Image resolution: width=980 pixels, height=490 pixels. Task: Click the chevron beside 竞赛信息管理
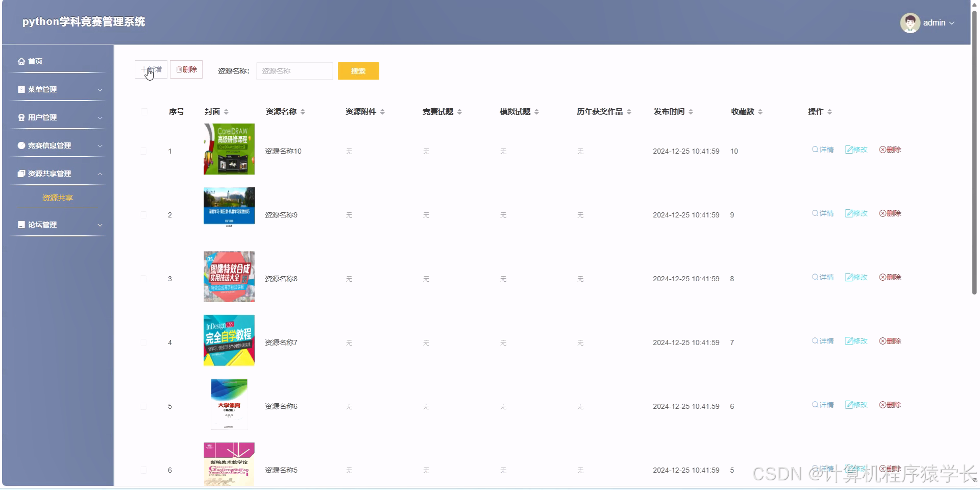[100, 146]
